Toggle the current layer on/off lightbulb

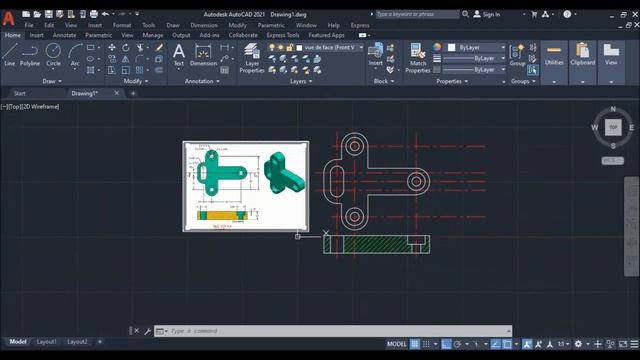point(272,48)
